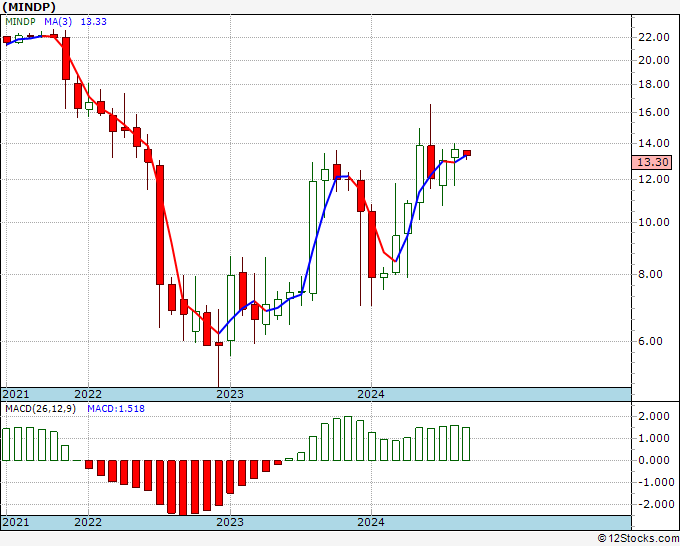The width and height of the screenshot is (680, 546).
Task: Select 2024 on the price chart time axis
Action: pyautogui.click(x=371, y=394)
